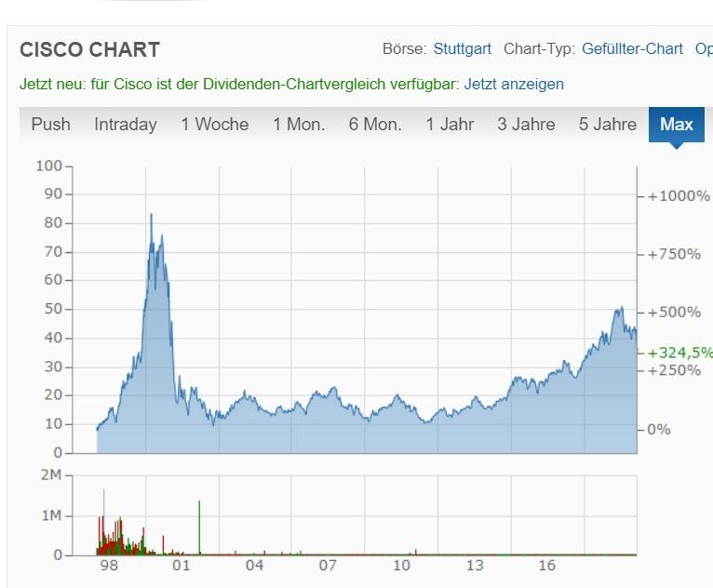Viewport: 713px width, 588px height.
Task: Select the 5 Jahre range tab
Action: [608, 124]
